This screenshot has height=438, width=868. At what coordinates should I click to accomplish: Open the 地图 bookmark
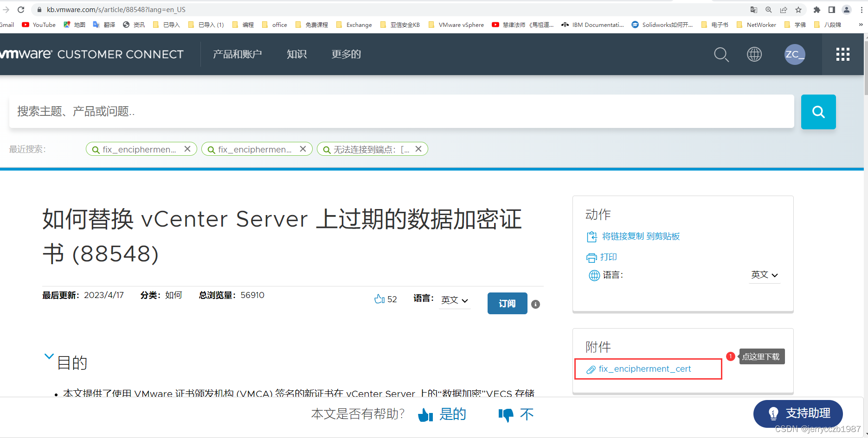[x=74, y=25]
